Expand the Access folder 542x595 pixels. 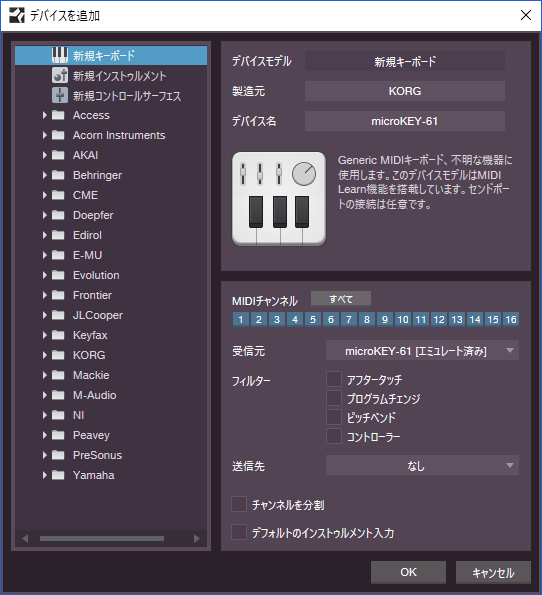tap(45, 115)
